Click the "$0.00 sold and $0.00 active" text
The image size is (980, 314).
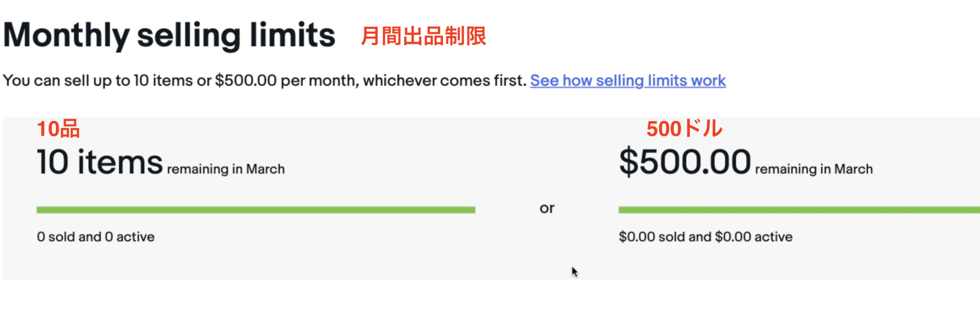click(x=705, y=237)
